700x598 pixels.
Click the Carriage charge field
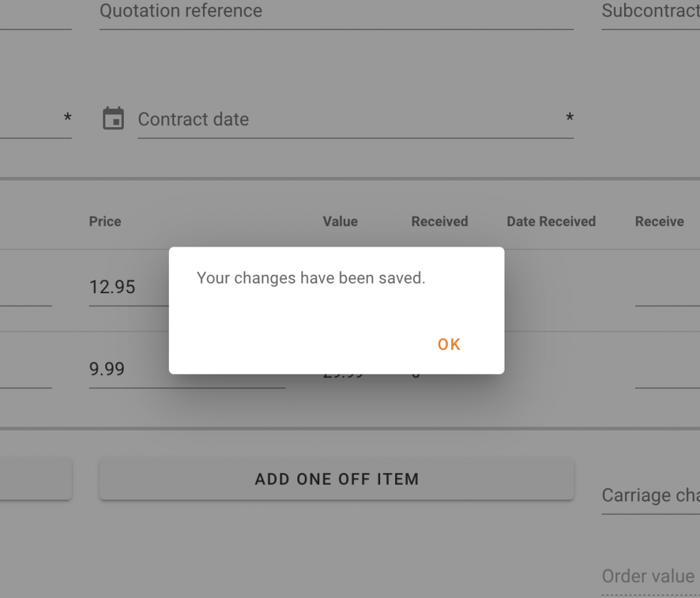coord(650,495)
